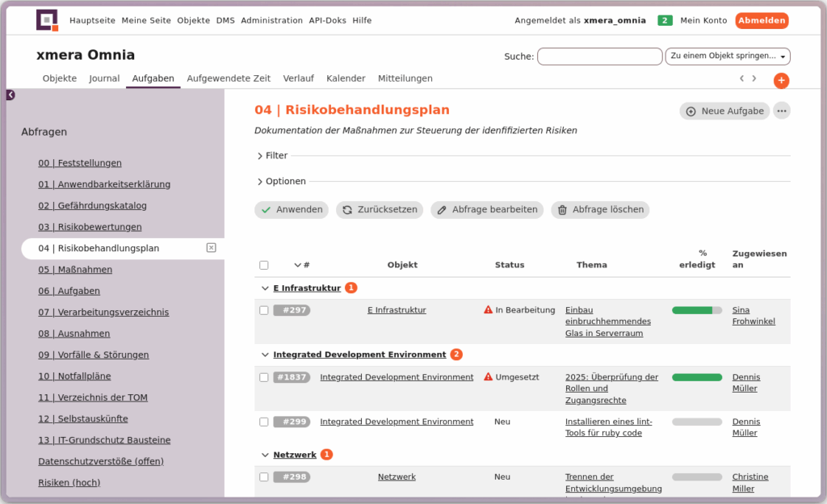Click the orange plus add button
The height and width of the screenshot is (504, 827).
pos(781,81)
